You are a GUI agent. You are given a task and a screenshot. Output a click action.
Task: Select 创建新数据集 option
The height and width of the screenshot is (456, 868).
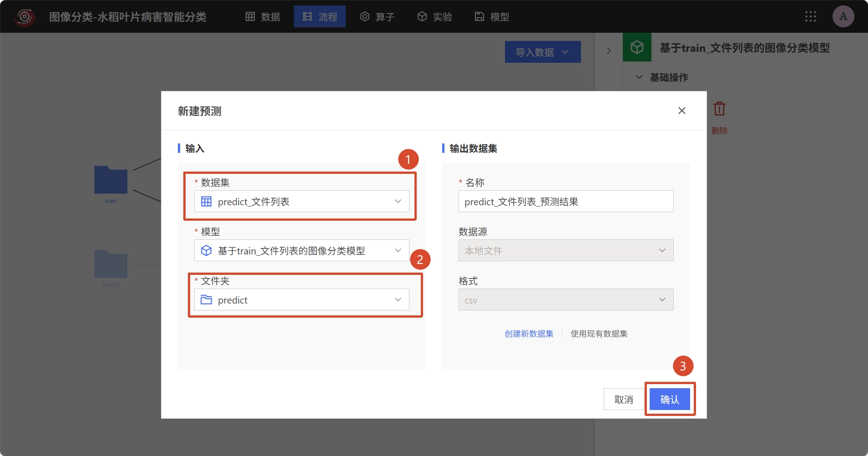529,334
